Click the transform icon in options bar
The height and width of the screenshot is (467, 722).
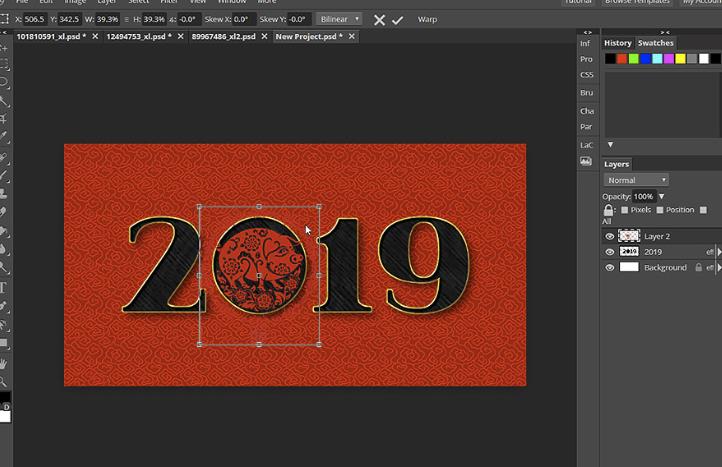4,19
